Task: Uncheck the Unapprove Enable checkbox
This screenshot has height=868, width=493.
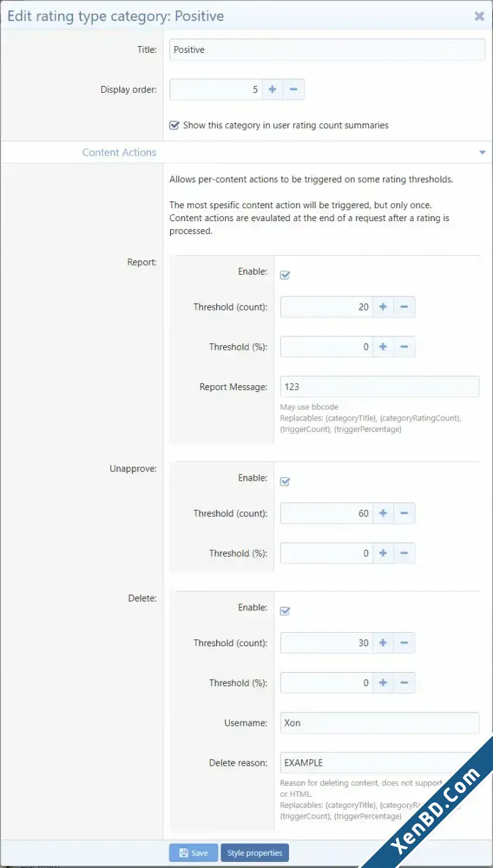Action: click(285, 481)
